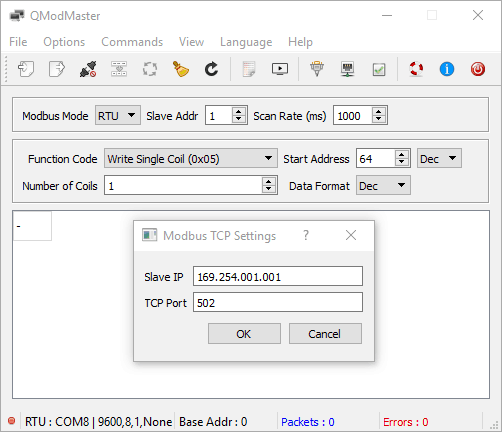The width and height of the screenshot is (502, 432).
Task: Click the Reset counters refresh icon
Action: (x=211, y=69)
